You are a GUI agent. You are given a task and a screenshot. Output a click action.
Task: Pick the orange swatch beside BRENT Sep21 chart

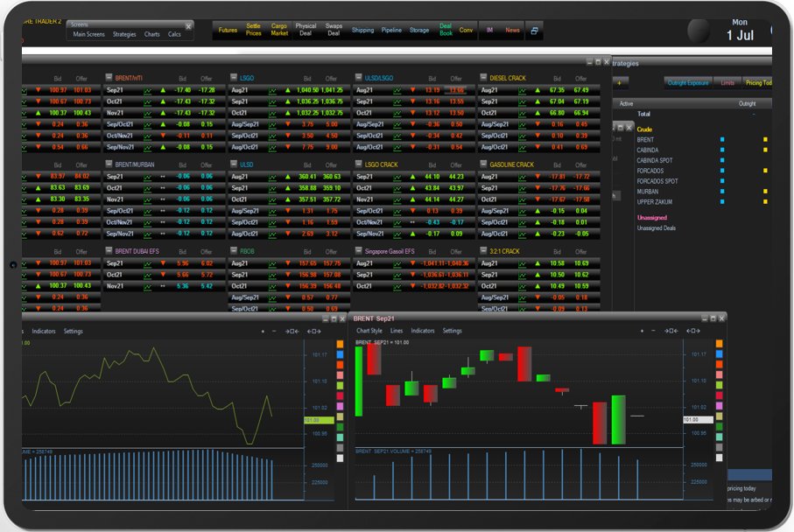(719, 344)
